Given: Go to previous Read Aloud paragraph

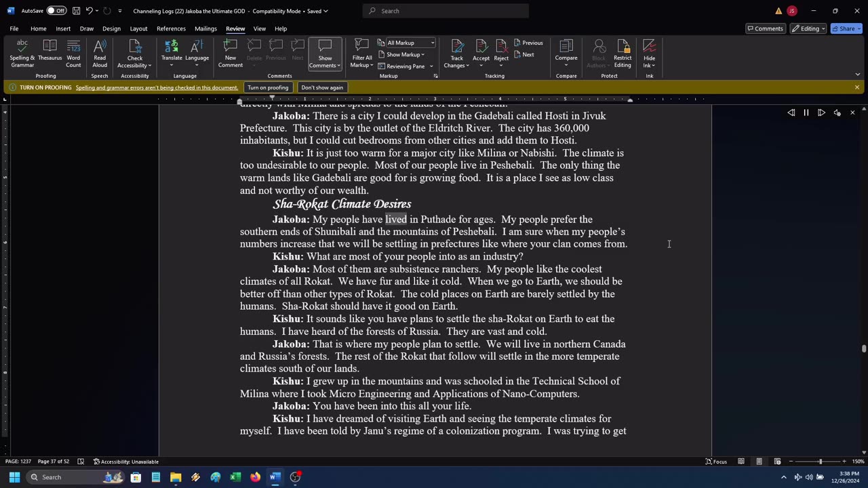Looking at the screenshot, I should 791,113.
